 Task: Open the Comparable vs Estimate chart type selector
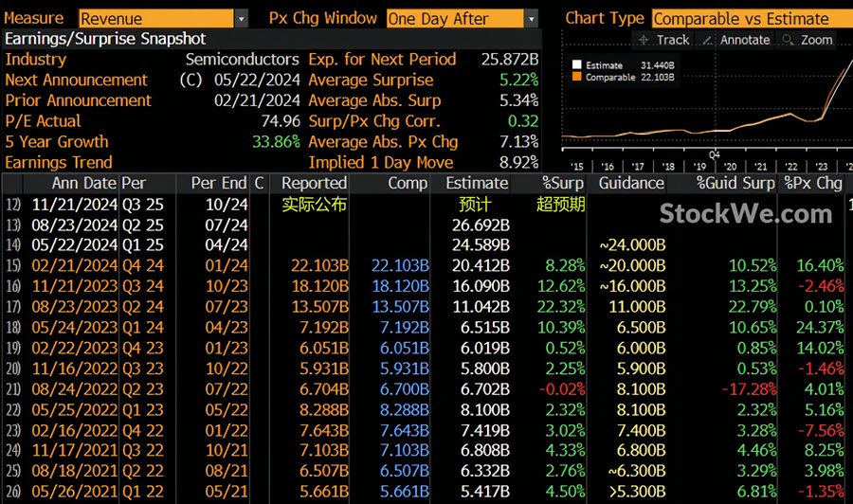[x=753, y=19]
